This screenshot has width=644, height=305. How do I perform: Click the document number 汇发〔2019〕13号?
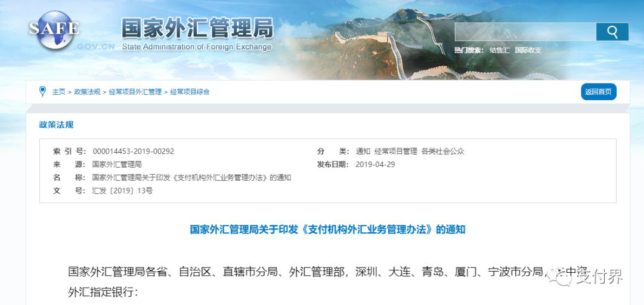[x=122, y=191]
